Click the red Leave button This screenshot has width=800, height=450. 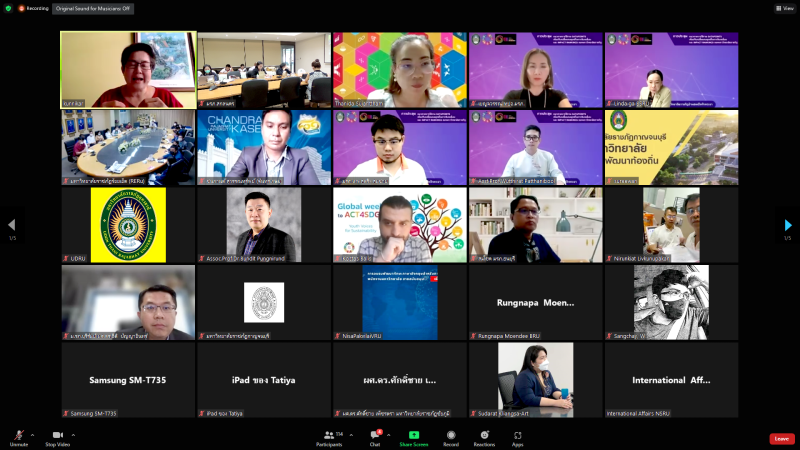coord(782,438)
